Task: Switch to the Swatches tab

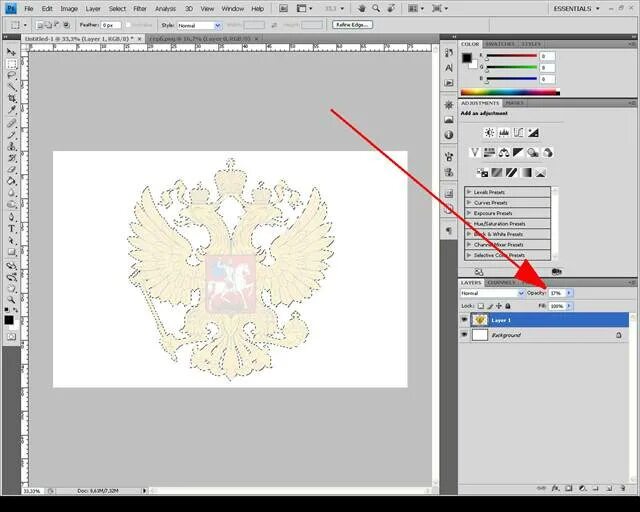Action: click(x=500, y=44)
